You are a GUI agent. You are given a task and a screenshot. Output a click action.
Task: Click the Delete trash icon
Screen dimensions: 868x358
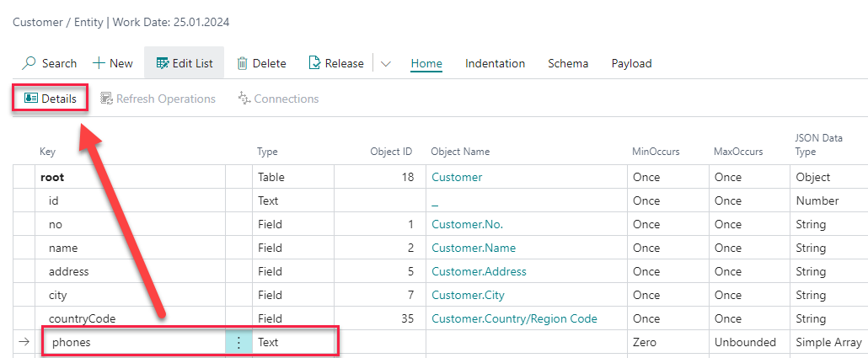click(242, 63)
